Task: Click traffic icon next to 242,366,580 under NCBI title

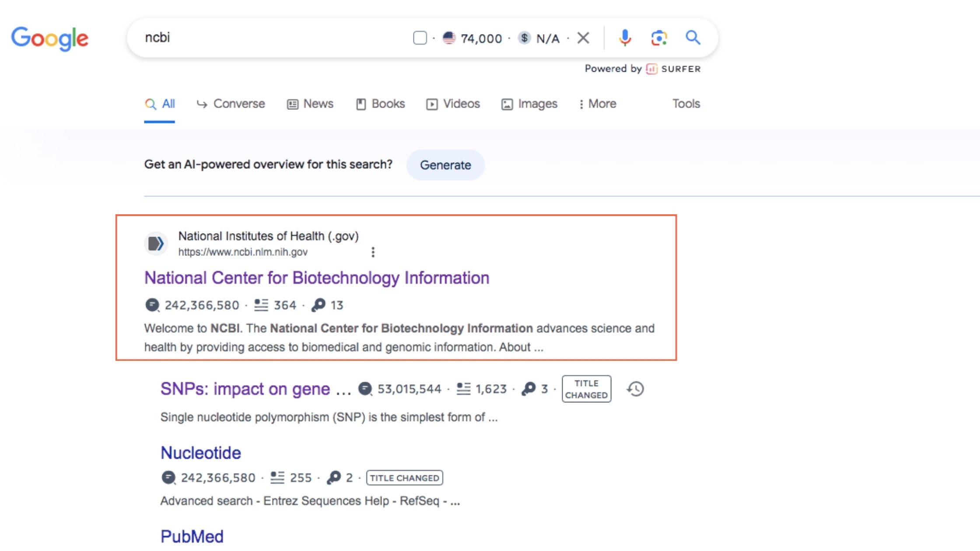Action: point(152,305)
